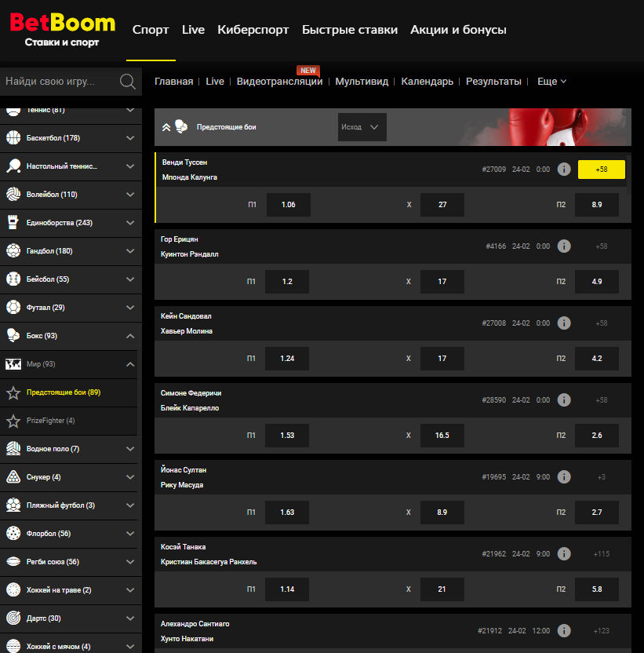This screenshot has width=644, height=653.
Task: Bet П1 1.63 on Йонас Султан
Action: (x=287, y=513)
